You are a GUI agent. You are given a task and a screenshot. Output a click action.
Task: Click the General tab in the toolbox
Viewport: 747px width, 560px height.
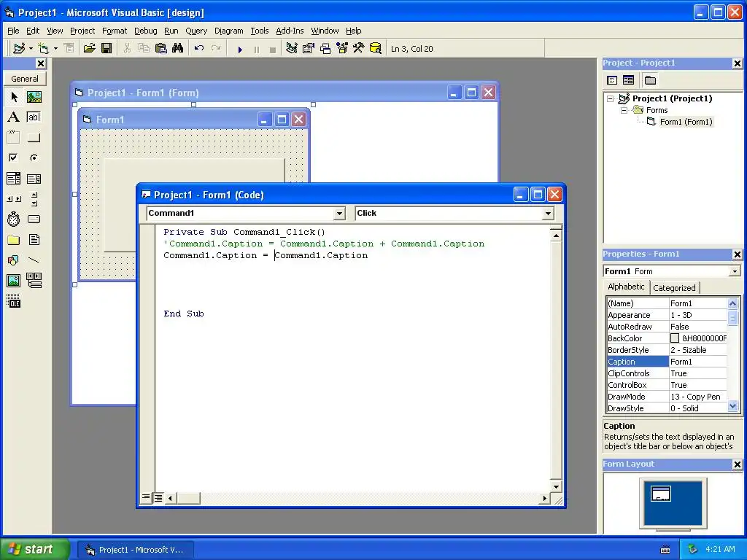[x=25, y=79]
